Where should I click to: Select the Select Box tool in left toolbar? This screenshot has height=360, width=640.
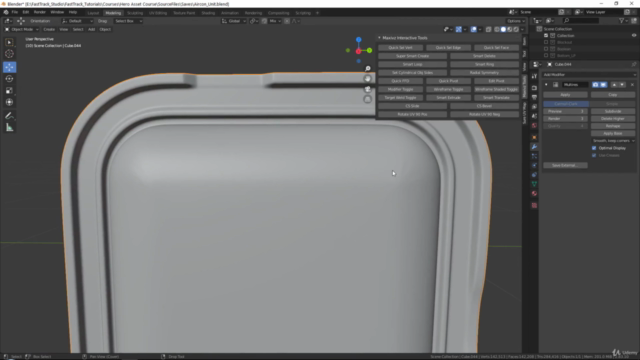[x=9, y=42]
